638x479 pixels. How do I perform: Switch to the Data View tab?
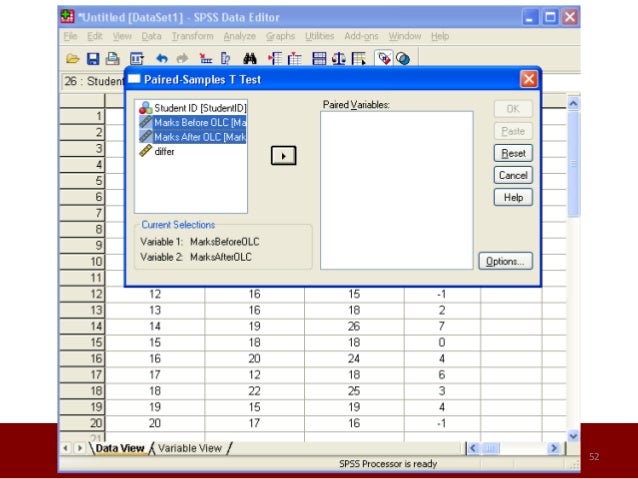(x=120, y=448)
